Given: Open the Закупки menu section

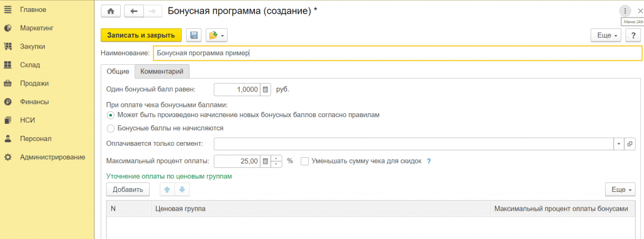Looking at the screenshot, I should click(33, 47).
